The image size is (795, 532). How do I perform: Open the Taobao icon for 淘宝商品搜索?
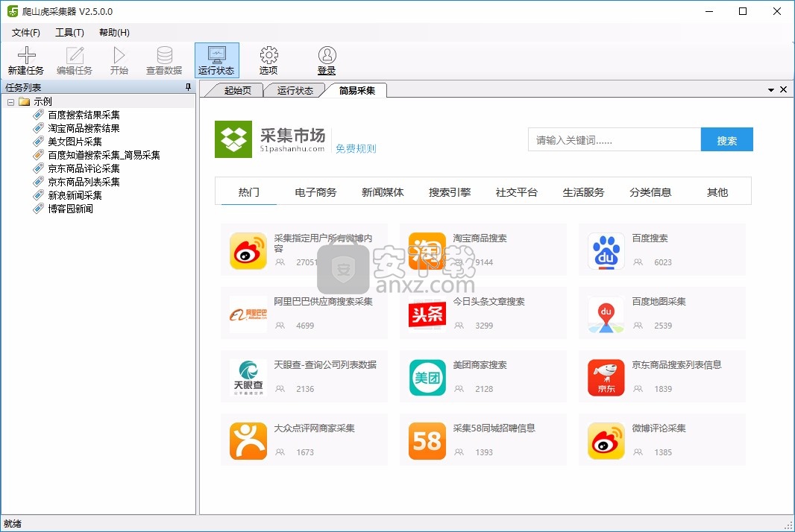click(427, 251)
